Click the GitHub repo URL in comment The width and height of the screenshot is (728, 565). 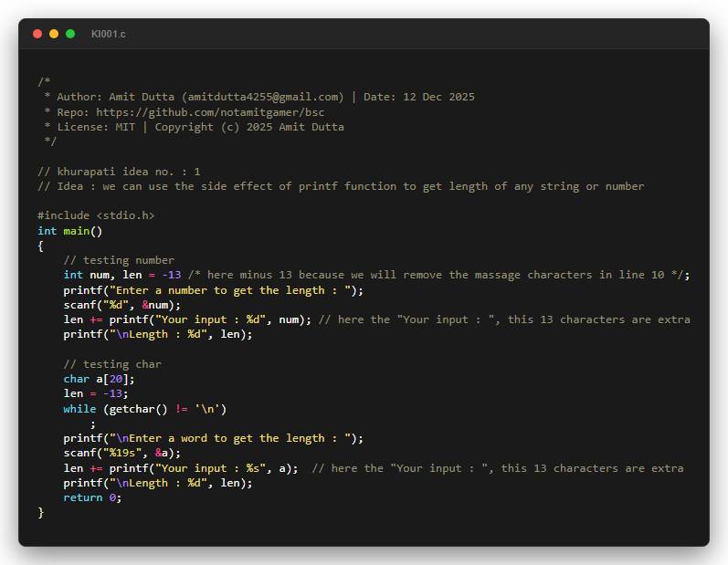[x=210, y=112]
